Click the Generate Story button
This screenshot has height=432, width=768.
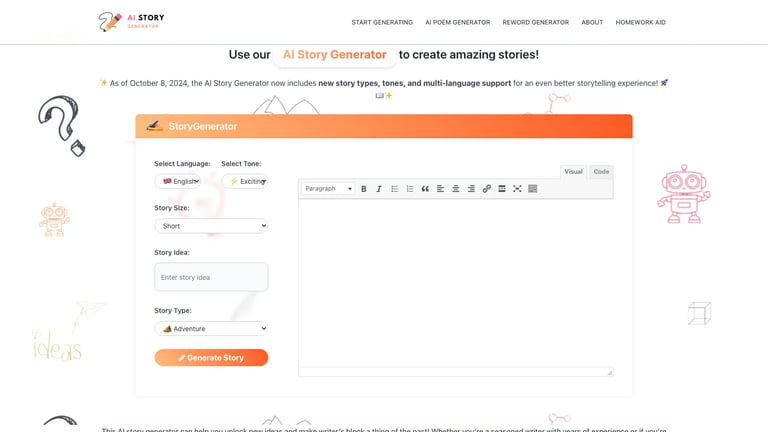211,358
